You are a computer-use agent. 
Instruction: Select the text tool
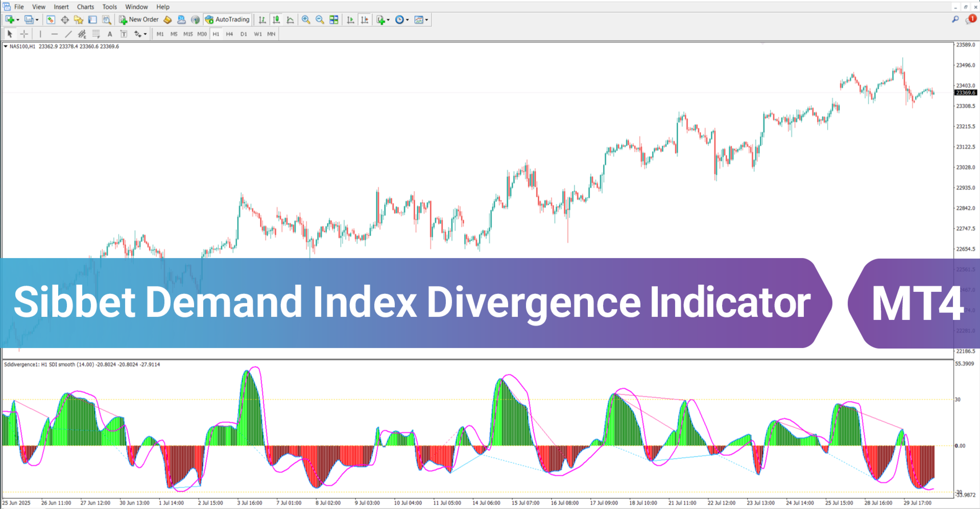click(x=109, y=34)
